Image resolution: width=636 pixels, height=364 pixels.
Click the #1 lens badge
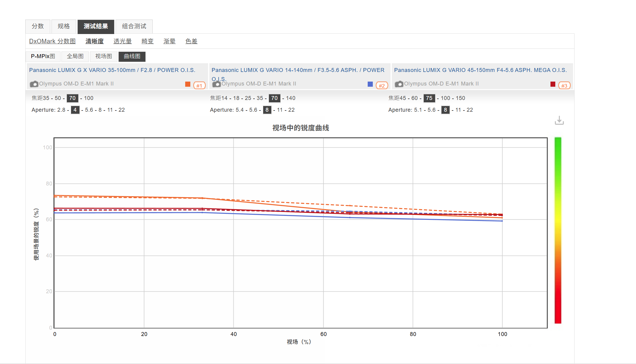point(199,86)
